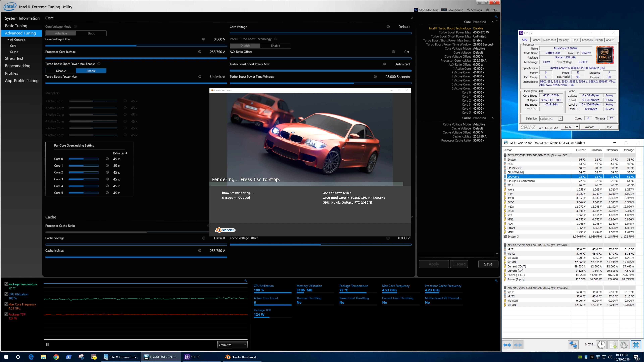Open Snipping Tool from the taskbar
This screenshot has height=362, width=644.
click(x=81, y=357)
